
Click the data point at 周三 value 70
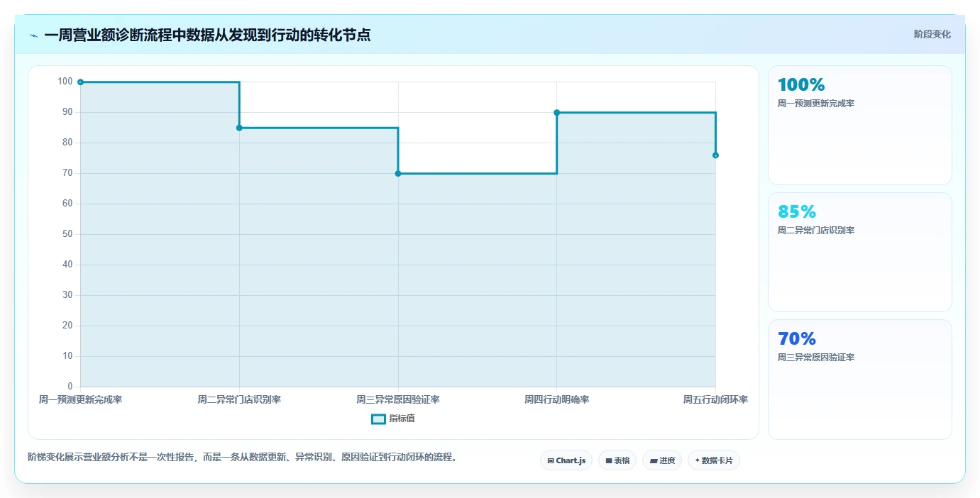coord(398,174)
